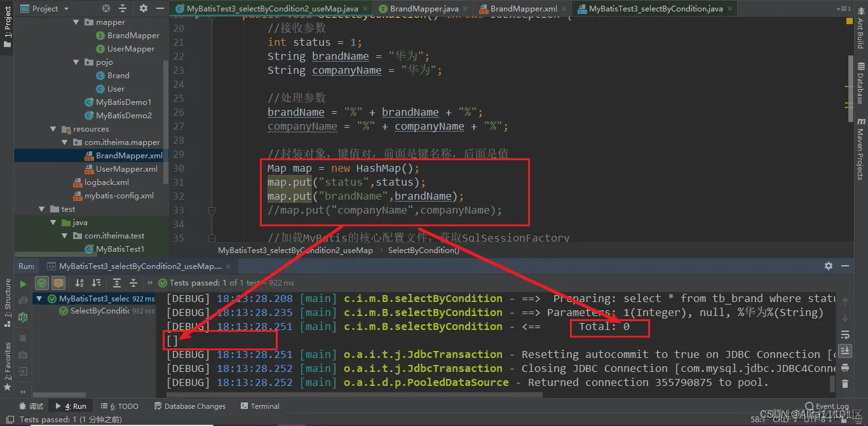Sort test results by duration
The width and height of the screenshot is (868, 426).
click(97, 283)
